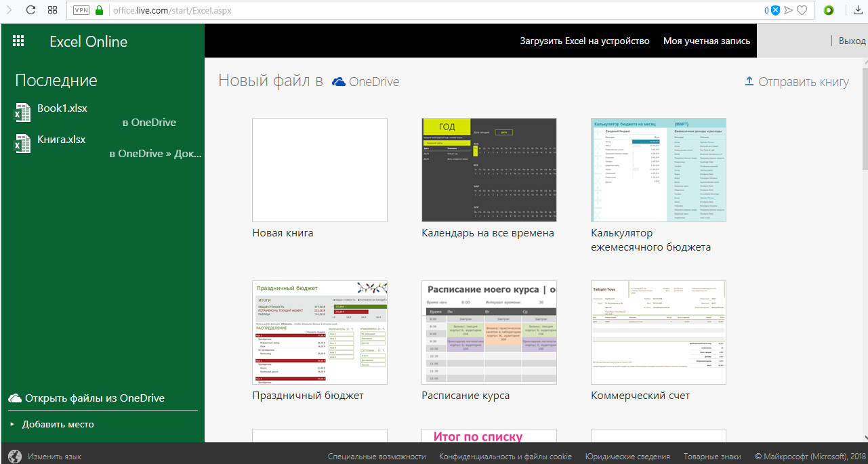
Task: Click the Коммерческий счет caption
Action: (x=640, y=396)
